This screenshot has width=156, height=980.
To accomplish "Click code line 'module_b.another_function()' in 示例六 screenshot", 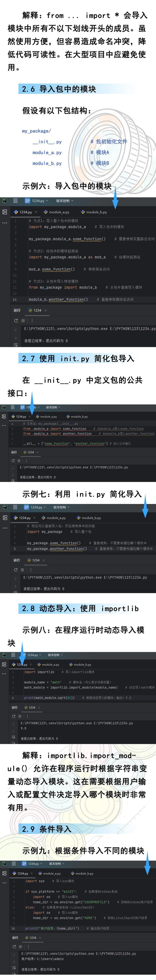I will click(58, 299).
